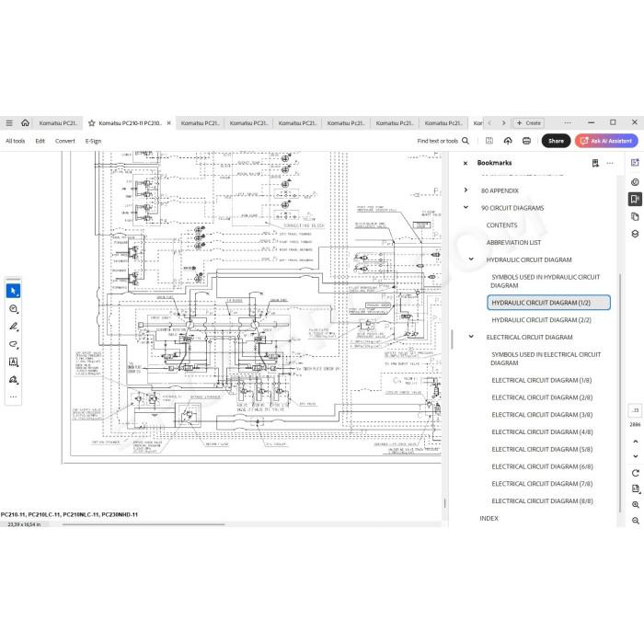This screenshot has width=644, height=644.
Task: Open the All tools menu
Action: [16, 141]
